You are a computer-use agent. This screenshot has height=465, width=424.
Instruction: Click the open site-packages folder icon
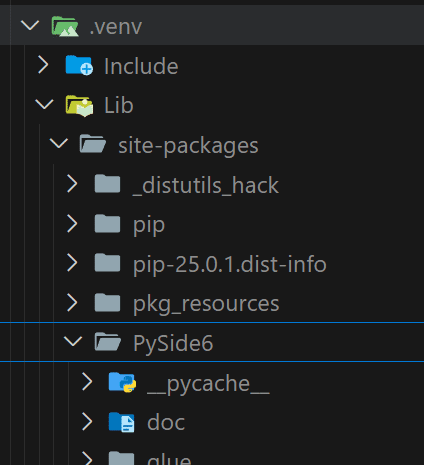click(x=93, y=144)
